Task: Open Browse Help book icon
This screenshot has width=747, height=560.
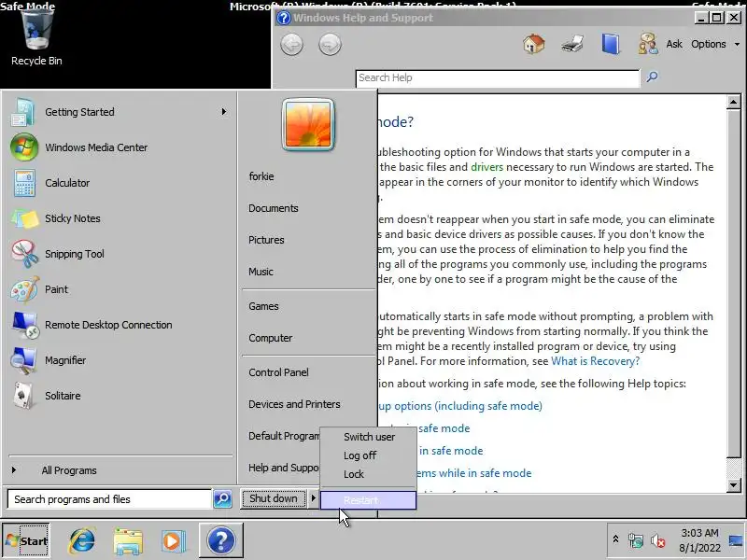Action: click(x=611, y=44)
